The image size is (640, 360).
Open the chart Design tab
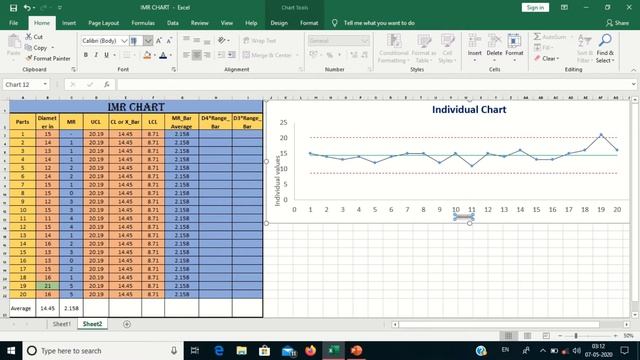[x=279, y=23]
